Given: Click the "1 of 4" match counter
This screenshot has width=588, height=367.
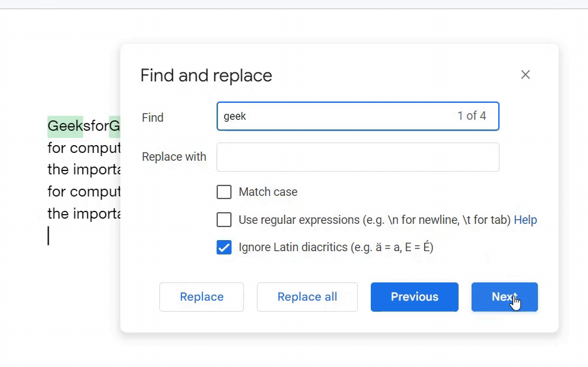Looking at the screenshot, I should 472,116.
